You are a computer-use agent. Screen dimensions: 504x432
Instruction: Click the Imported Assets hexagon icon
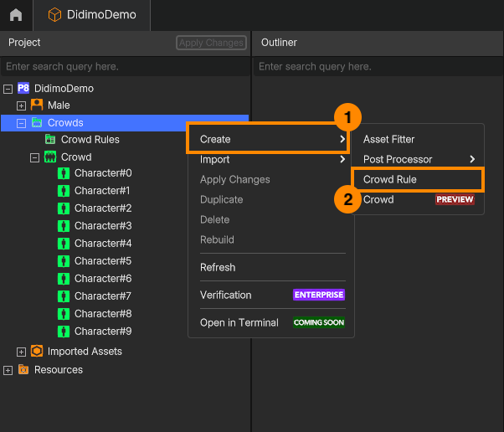pos(37,351)
